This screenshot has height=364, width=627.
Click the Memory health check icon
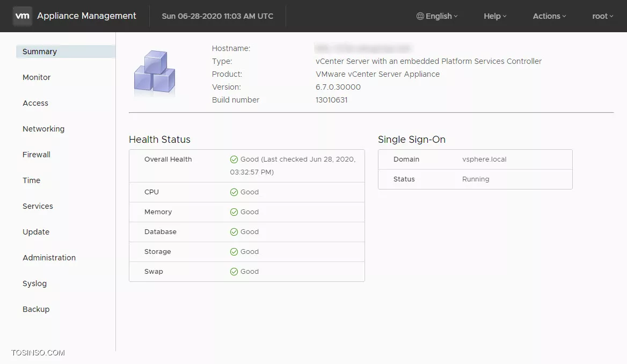coord(234,212)
